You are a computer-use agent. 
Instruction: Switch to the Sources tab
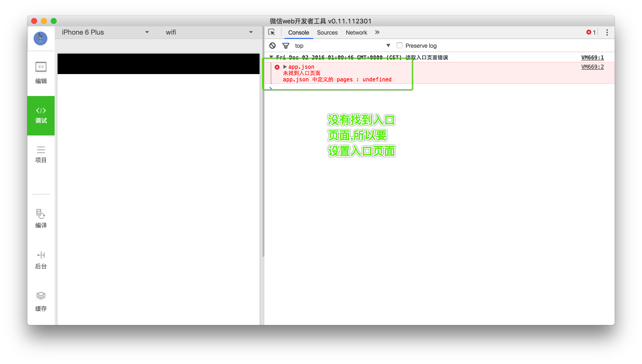tap(327, 32)
